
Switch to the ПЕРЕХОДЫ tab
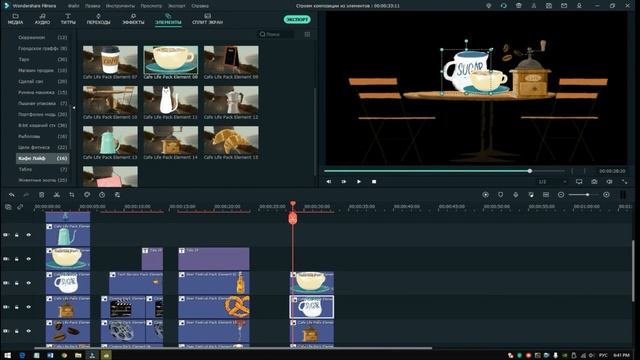(x=98, y=19)
